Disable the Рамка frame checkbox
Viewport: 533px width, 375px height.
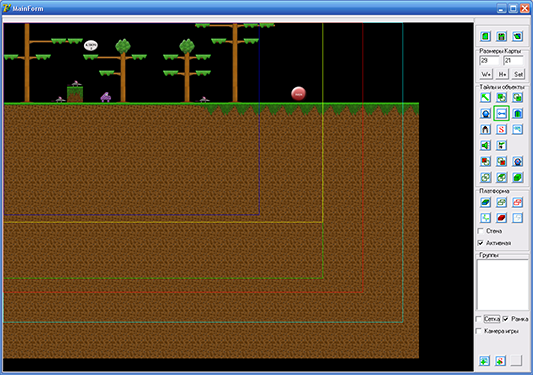pos(505,319)
